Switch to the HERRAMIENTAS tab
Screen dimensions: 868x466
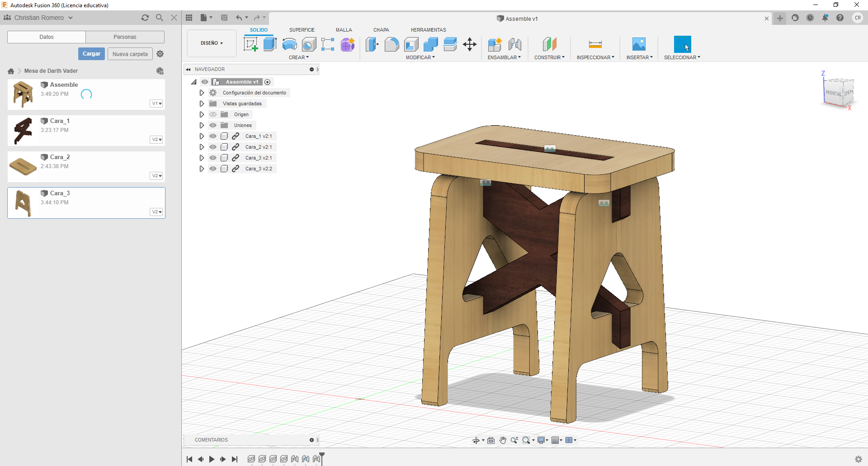tap(428, 30)
